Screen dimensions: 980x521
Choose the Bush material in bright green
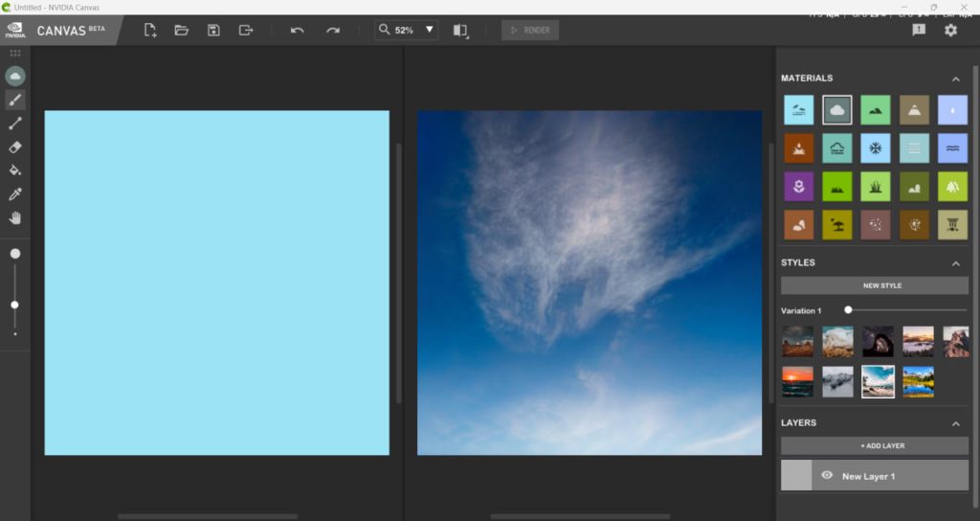[836, 187]
